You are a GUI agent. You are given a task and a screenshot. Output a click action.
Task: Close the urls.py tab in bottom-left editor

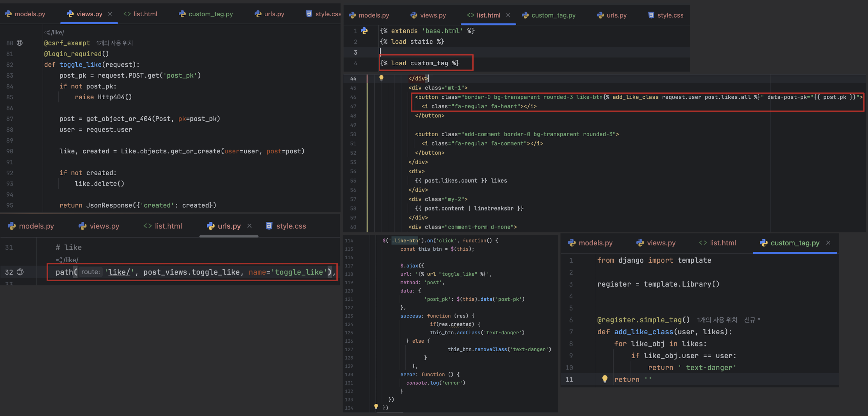[249, 226]
